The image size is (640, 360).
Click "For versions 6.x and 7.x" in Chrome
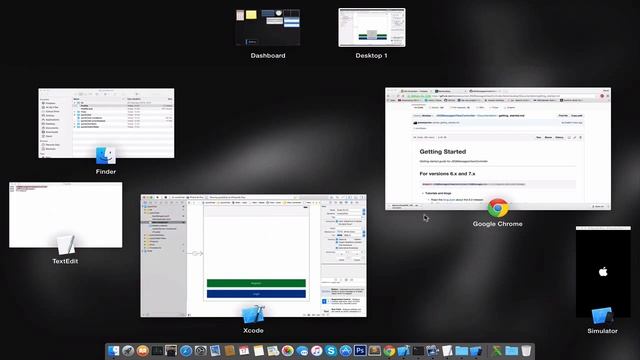[x=447, y=173]
